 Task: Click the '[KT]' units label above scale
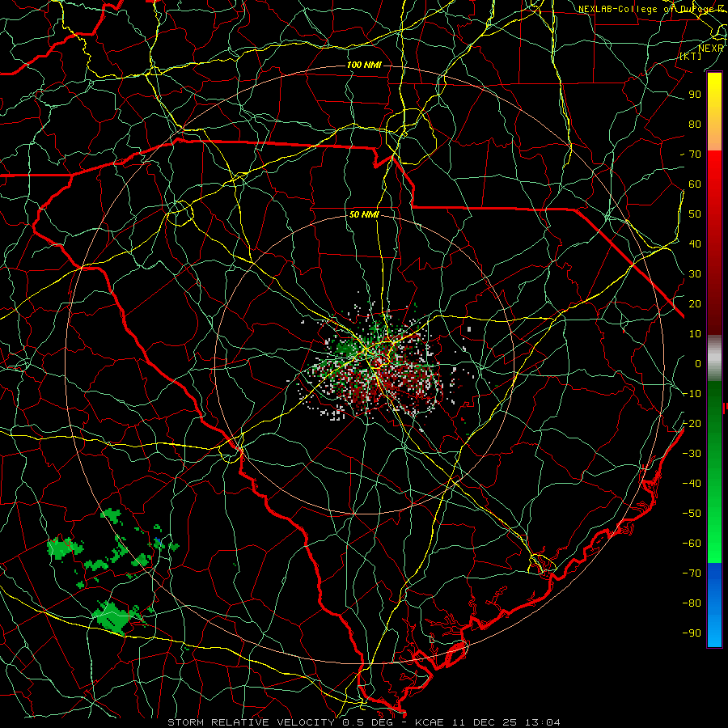690,56
